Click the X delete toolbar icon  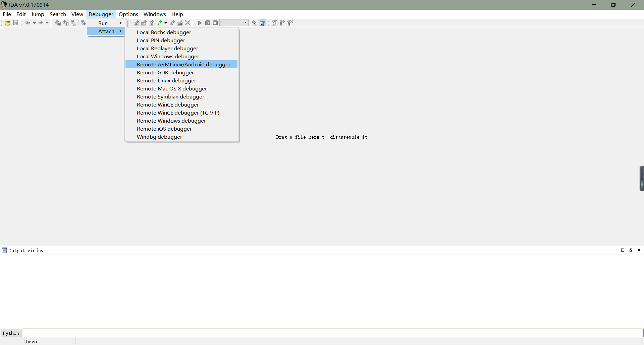(x=188, y=23)
